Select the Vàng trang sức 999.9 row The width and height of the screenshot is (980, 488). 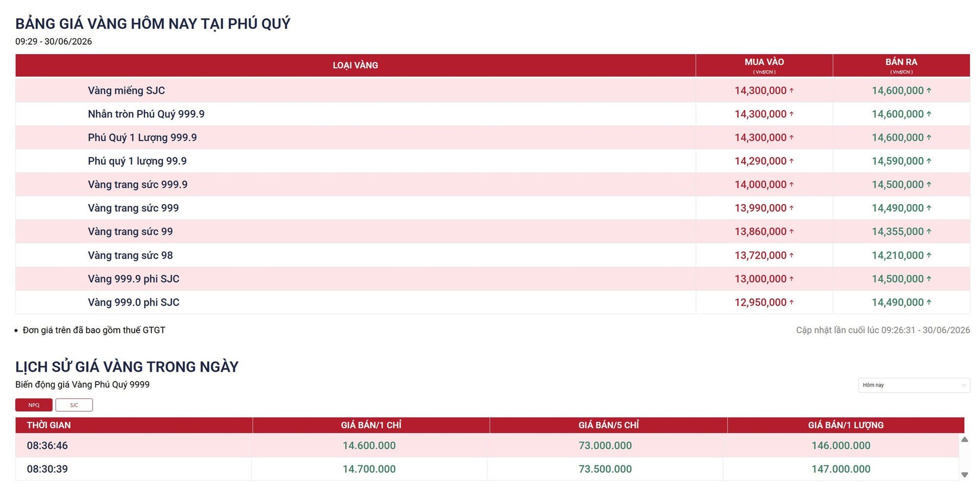492,184
